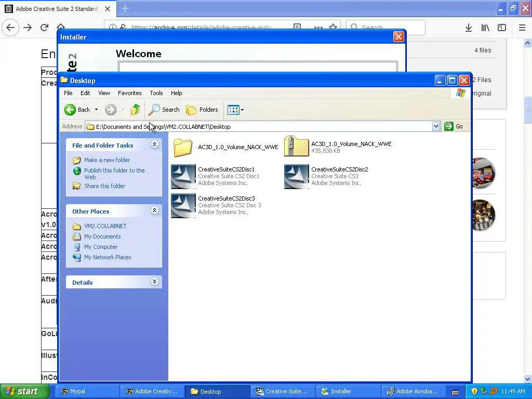This screenshot has height=399, width=532.
Task: Switch to Adobe Creativ... taskbar button
Action: pos(152,391)
